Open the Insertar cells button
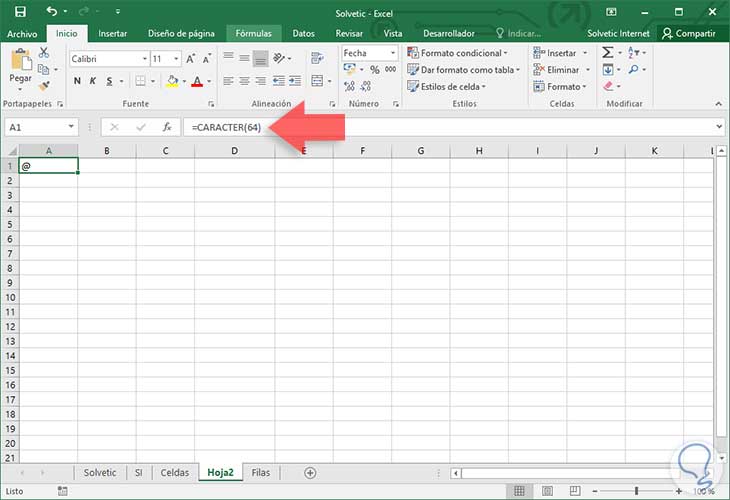Screen dimensions: 730x500 560,53
